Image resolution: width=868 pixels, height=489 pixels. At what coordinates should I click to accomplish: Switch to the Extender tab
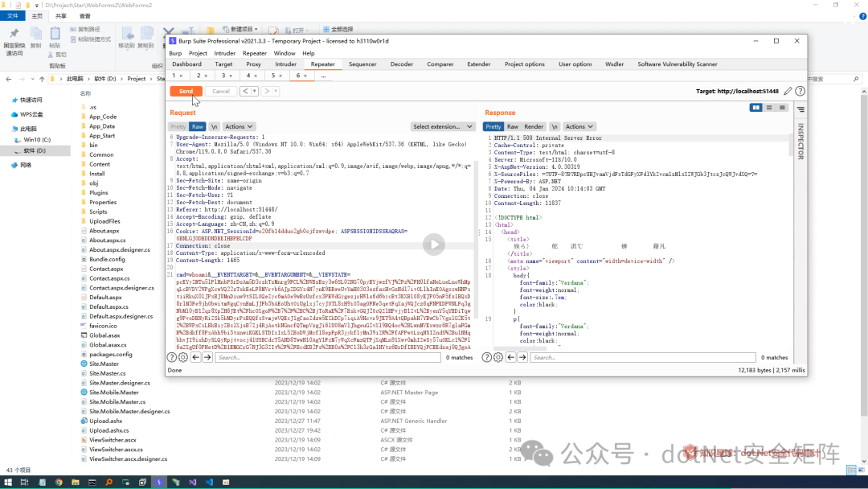coord(479,64)
